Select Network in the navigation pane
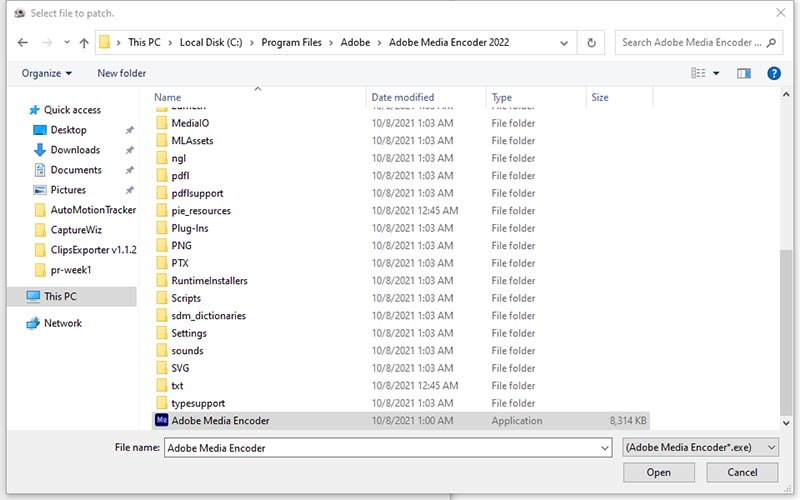800x500 pixels. (x=63, y=323)
